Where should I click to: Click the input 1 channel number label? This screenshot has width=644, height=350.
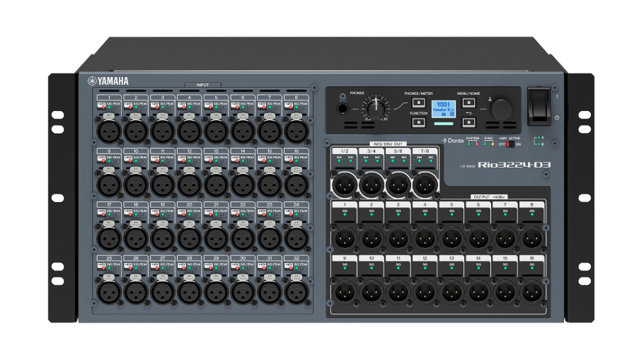[109, 98]
